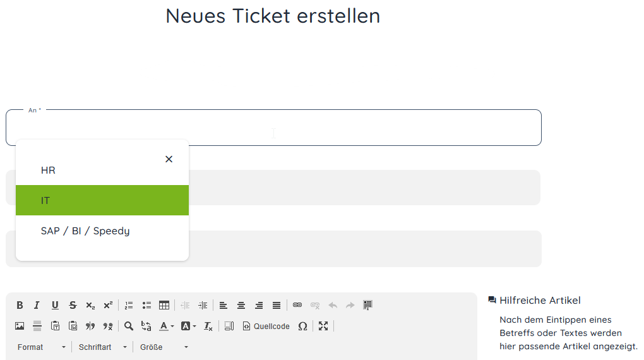Toggle bold text formatting

(20, 305)
